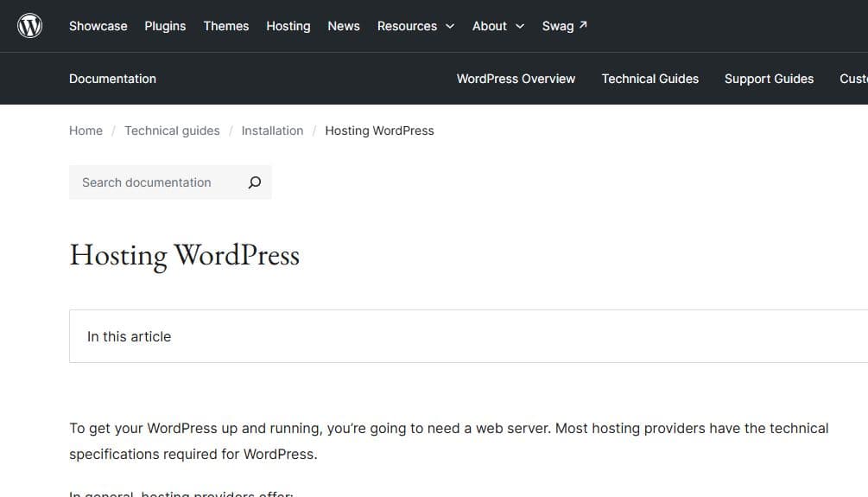Open Themes in top navigation
This screenshot has height=497, width=868.
click(226, 26)
